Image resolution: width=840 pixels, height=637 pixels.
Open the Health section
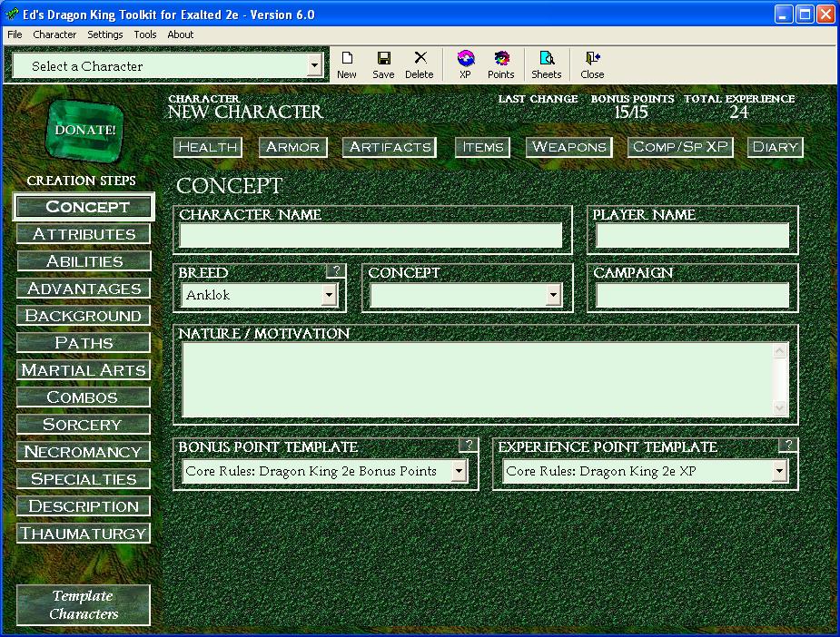coord(208,147)
